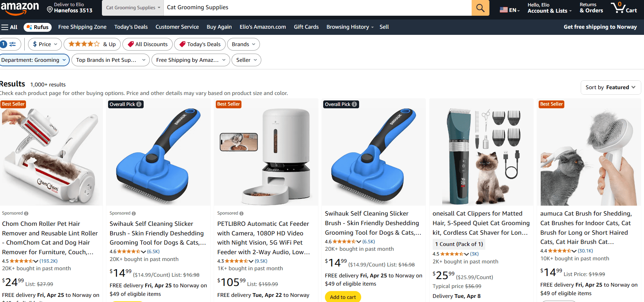The width and height of the screenshot is (644, 302).
Task: Open Customer Service in the nav bar
Action: coord(177,27)
